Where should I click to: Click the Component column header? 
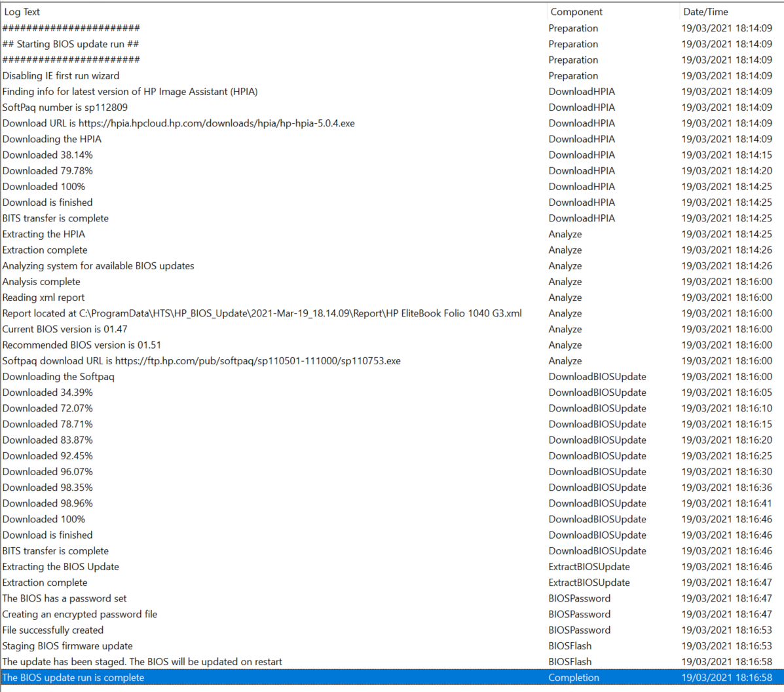coord(576,12)
